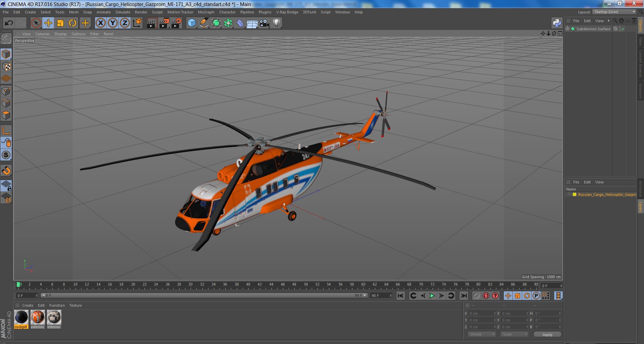Click the Apply button
This screenshot has width=644, height=344.
tap(547, 335)
